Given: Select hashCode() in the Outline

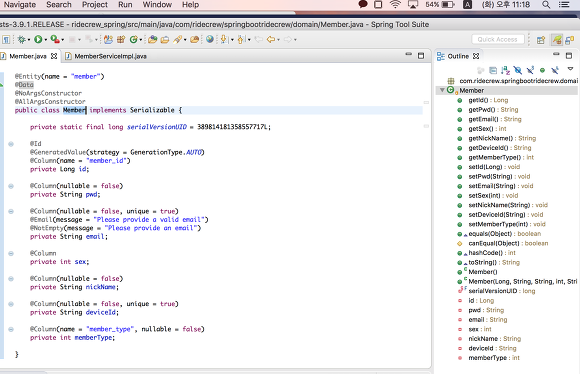Looking at the screenshot, I should [492, 253].
